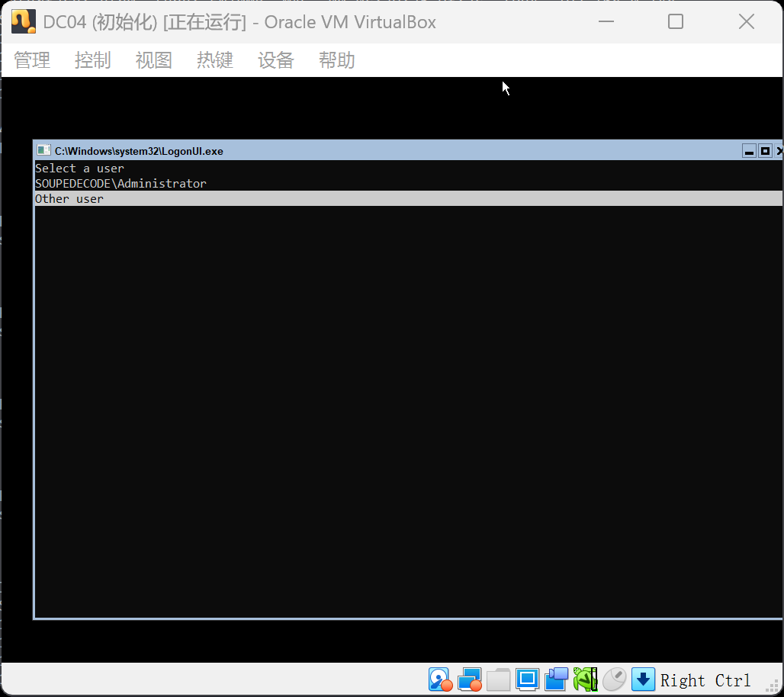Select the SOUPEDECODE\Administrator user entry
This screenshot has width=784, height=697.
coord(120,183)
